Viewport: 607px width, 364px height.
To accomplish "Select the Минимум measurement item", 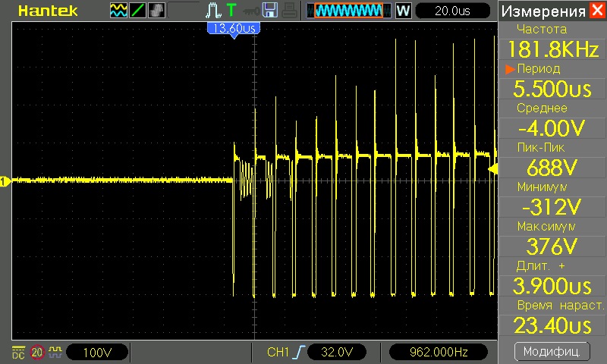I will click(x=542, y=187).
